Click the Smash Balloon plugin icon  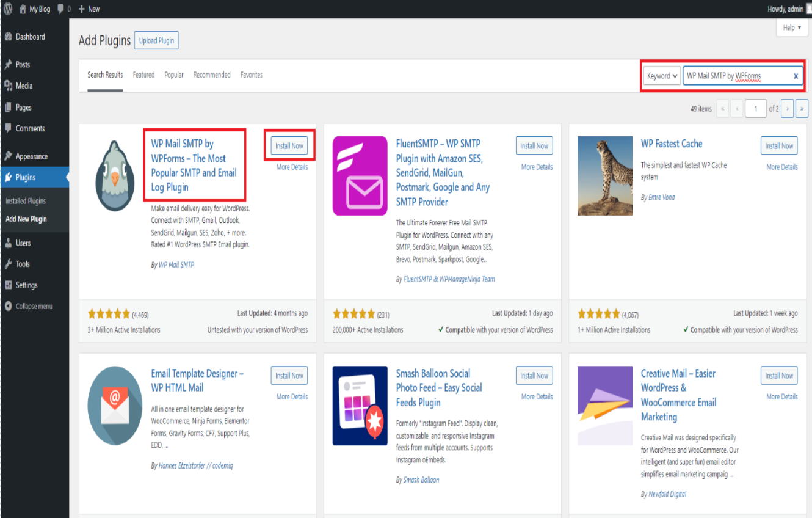360,406
